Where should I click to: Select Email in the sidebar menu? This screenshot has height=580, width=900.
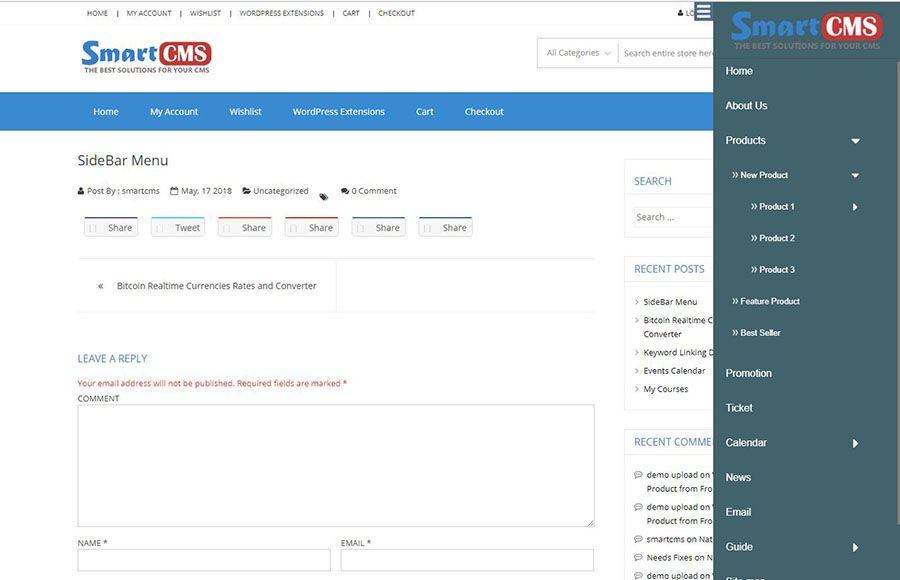pyautogui.click(x=738, y=512)
